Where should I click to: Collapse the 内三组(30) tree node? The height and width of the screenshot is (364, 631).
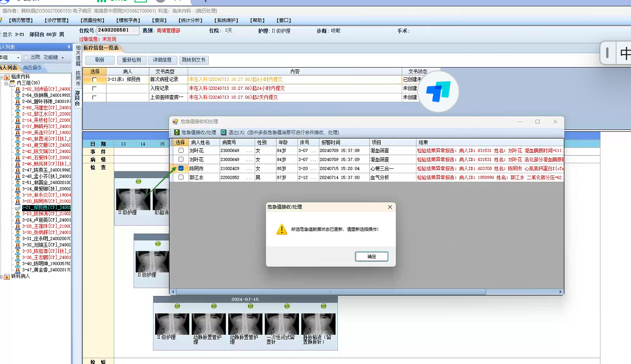click(7, 83)
